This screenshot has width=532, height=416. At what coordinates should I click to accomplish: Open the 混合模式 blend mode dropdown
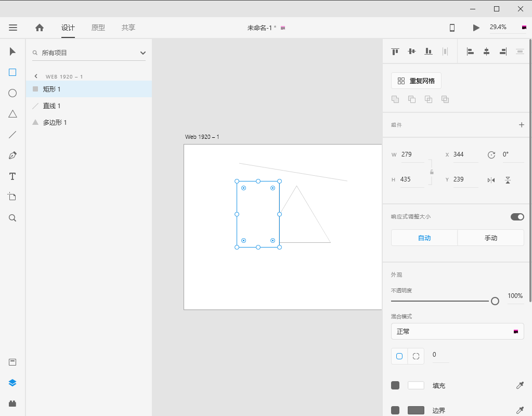click(x=457, y=331)
